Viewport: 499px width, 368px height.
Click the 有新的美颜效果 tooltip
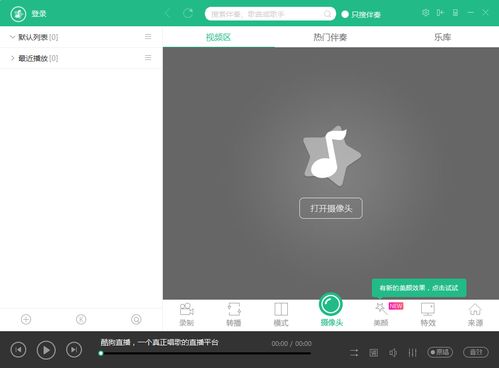419,288
